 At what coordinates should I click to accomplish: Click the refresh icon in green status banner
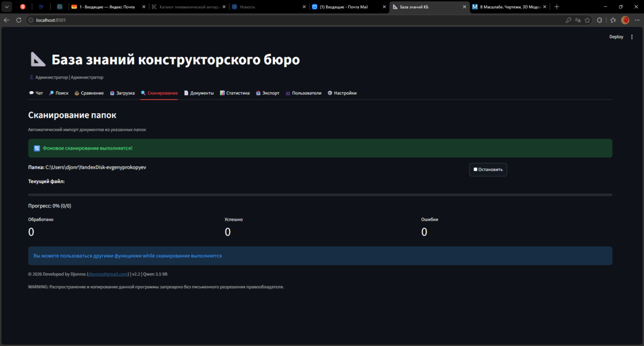(x=37, y=148)
